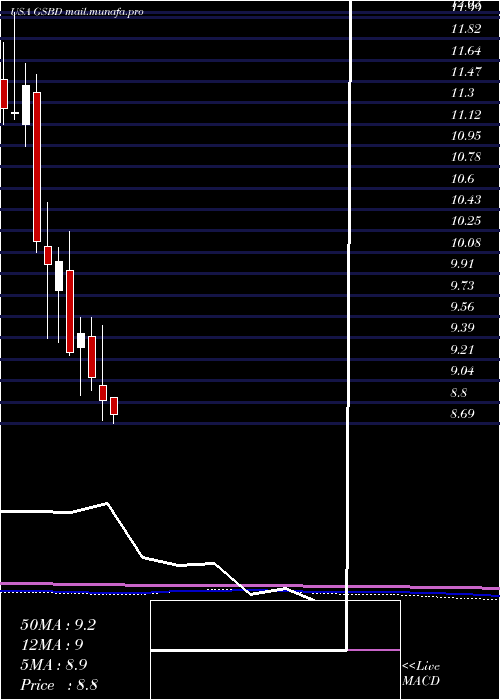Select the 11.12 price axis label
500x700 pixels.
click(x=466, y=115)
